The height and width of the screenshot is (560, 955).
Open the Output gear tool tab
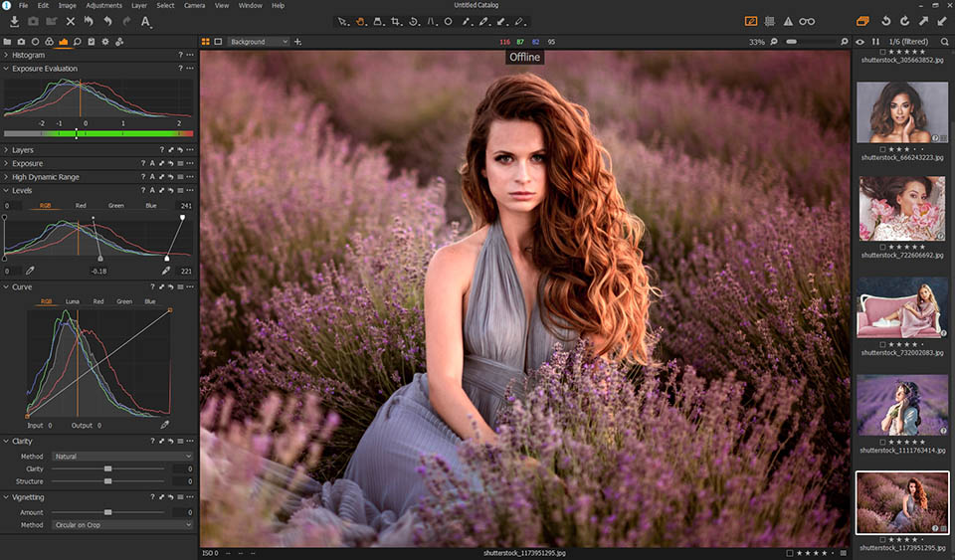point(105,42)
